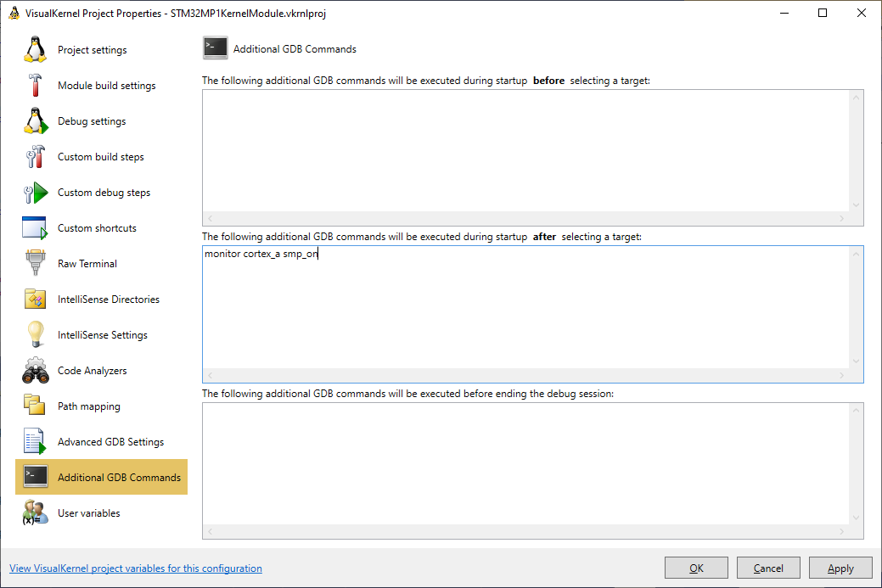
Task: Click the Code Analyzers binoculars icon
Action: [35, 371]
